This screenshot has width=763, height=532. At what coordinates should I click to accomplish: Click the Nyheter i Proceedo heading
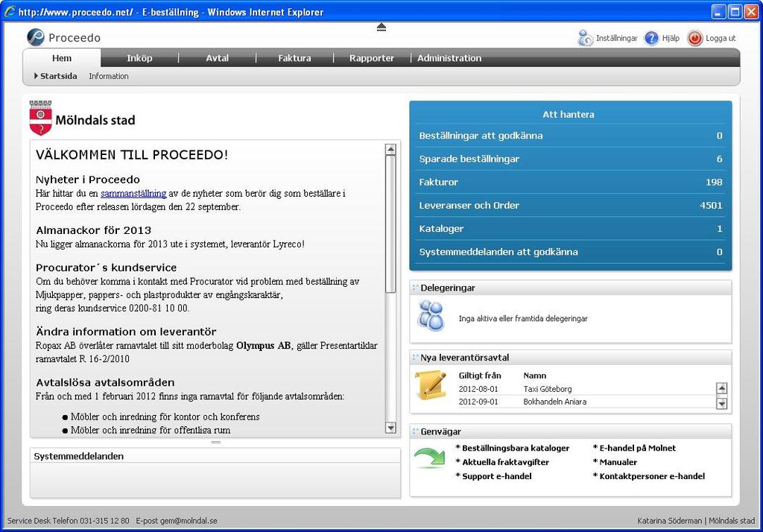click(x=88, y=180)
